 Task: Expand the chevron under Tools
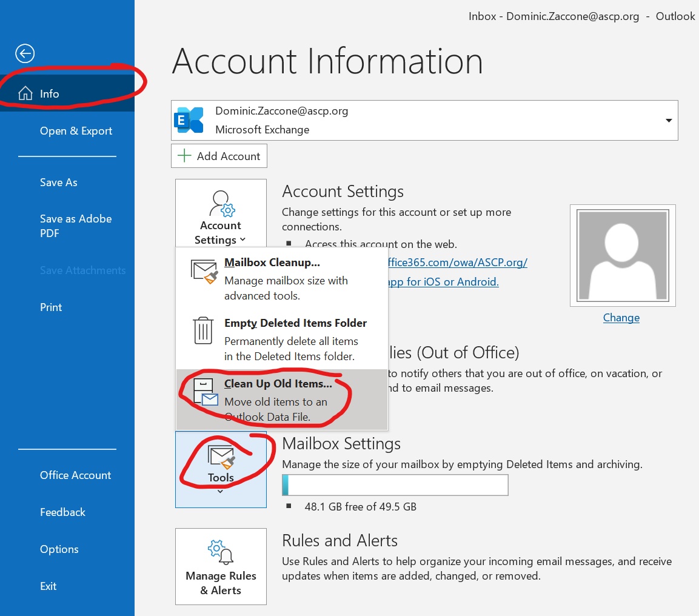[x=220, y=492]
